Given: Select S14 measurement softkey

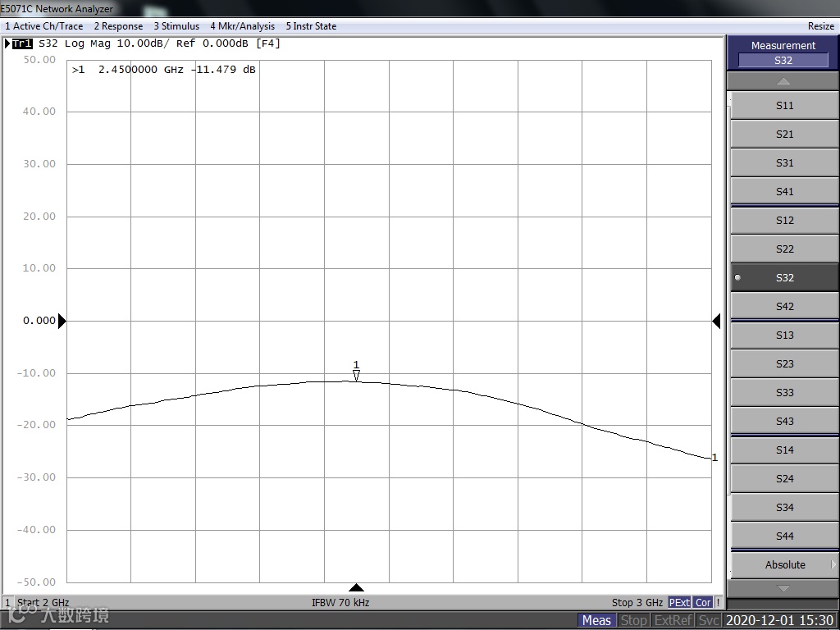Looking at the screenshot, I should (784, 450).
